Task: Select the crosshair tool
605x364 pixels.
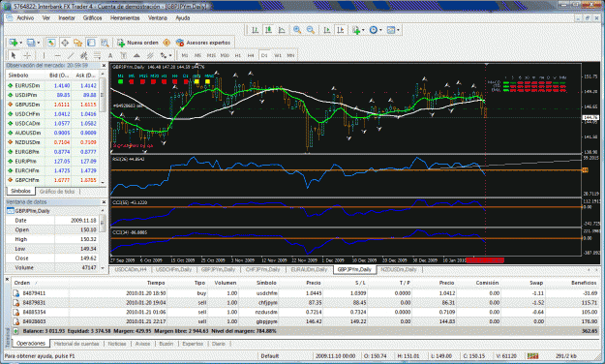Action: pos(27,55)
